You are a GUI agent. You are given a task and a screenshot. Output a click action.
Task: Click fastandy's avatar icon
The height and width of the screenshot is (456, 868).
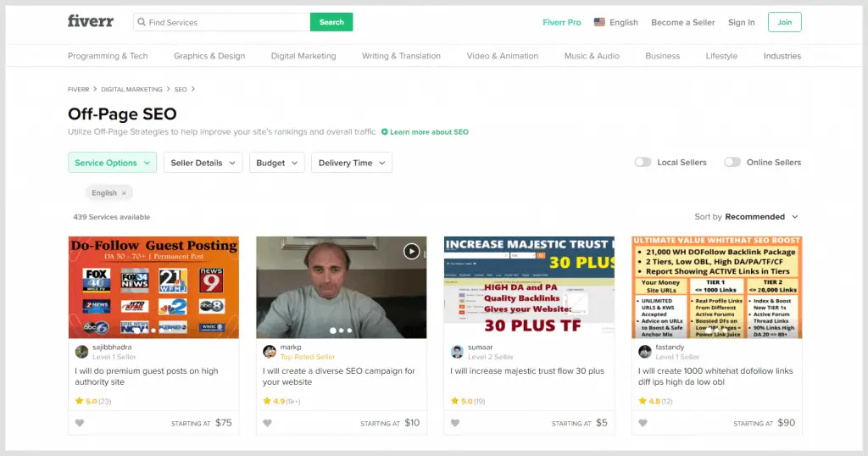(644, 352)
